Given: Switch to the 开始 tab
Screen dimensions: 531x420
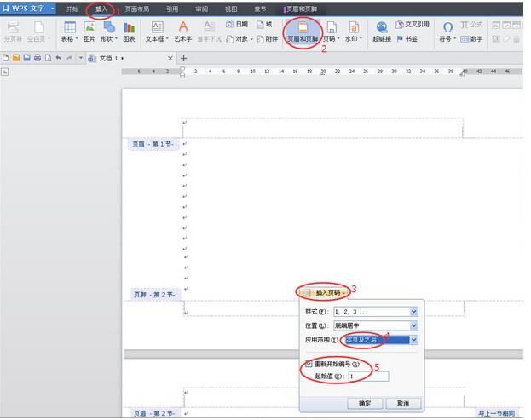Looking at the screenshot, I should click(x=72, y=9).
